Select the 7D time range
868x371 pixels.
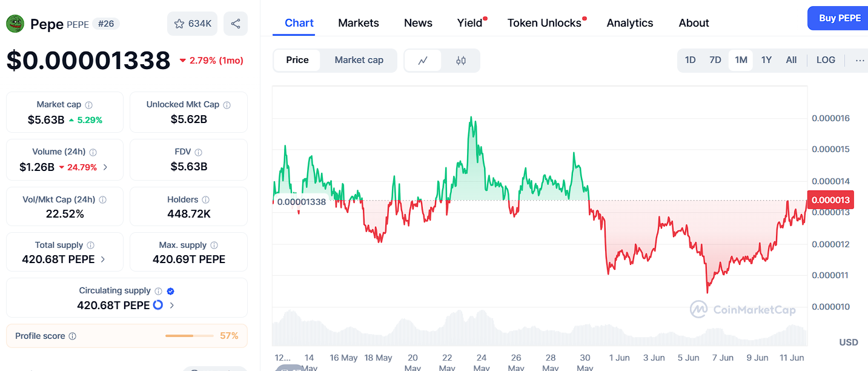click(715, 60)
